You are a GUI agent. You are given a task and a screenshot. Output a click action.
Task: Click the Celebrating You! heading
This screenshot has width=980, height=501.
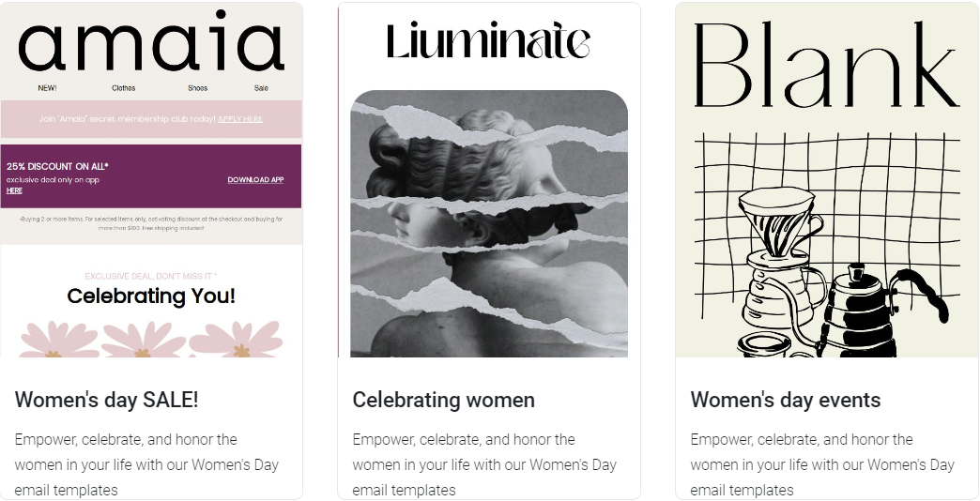tap(151, 296)
